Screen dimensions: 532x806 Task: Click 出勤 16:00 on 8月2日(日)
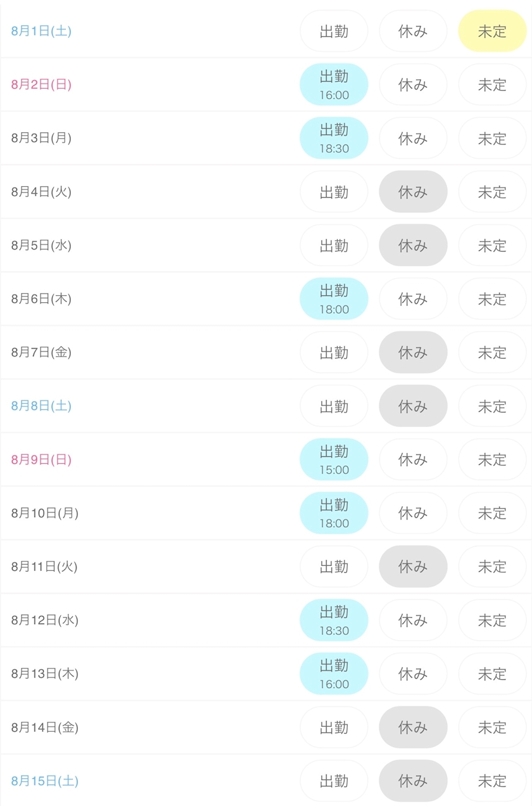click(334, 84)
